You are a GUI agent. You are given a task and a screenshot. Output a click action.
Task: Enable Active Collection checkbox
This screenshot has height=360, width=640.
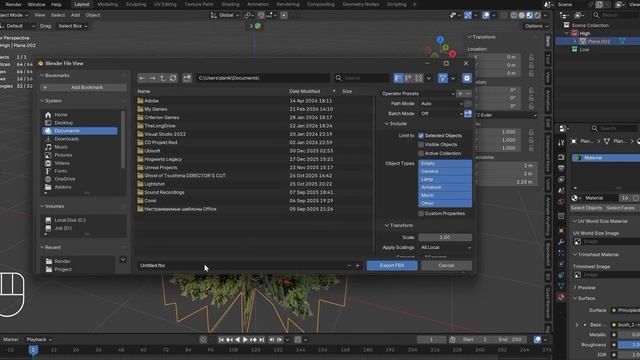click(421, 153)
